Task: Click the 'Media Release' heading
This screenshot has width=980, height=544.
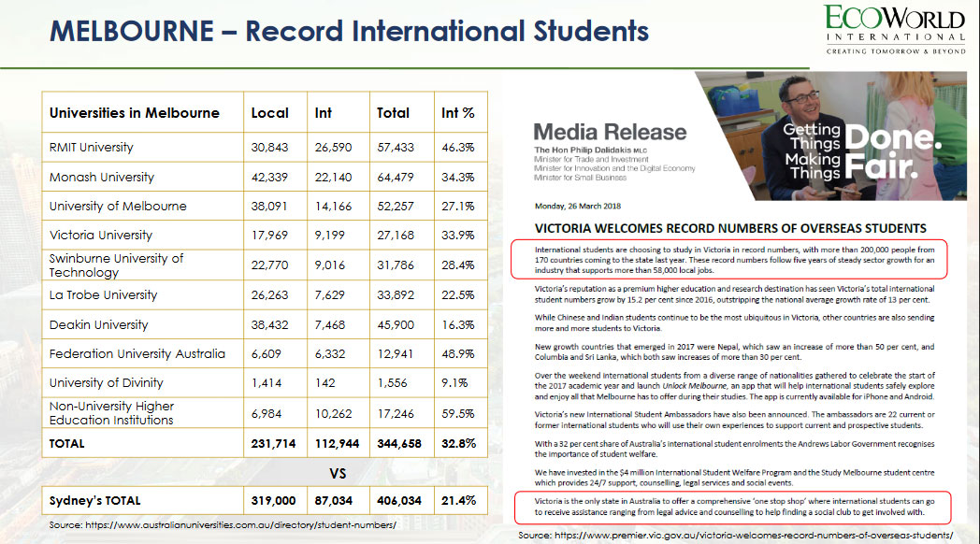Action: 610,132
